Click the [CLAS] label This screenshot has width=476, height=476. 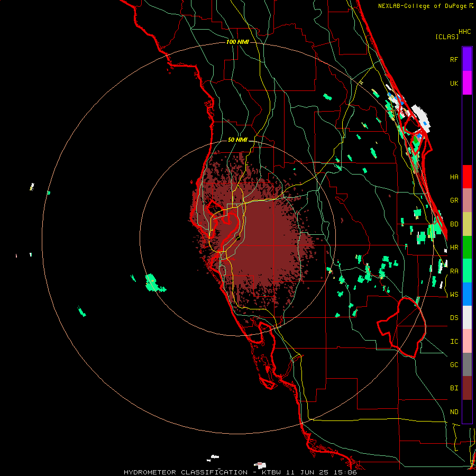[447, 37]
